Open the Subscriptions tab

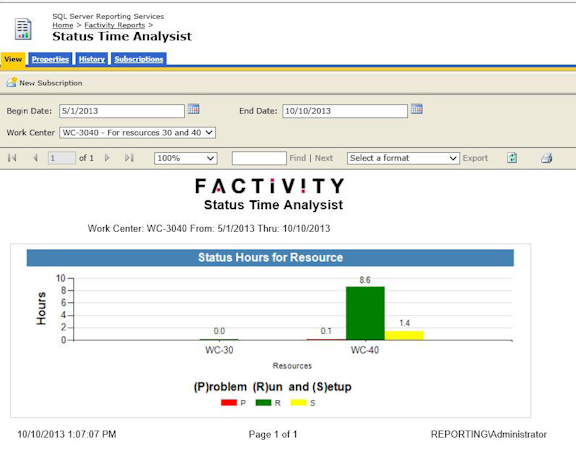pos(138,59)
